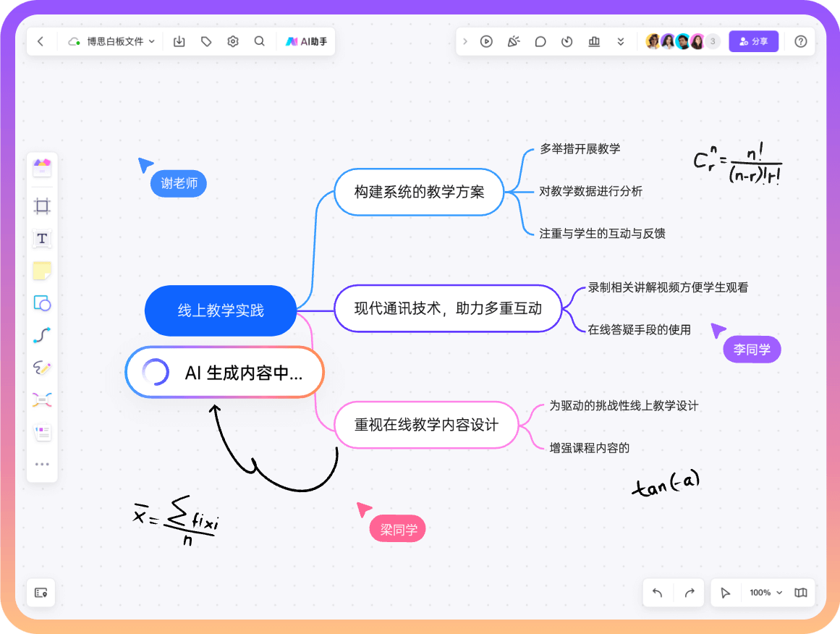
Task: Open the AI助手 assistant
Action: click(307, 41)
